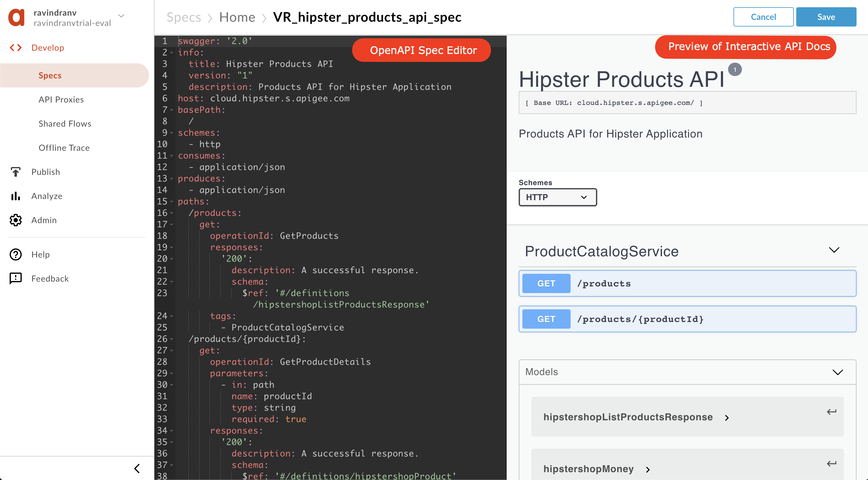The image size is (868, 480).
Task: Fold the /products block at line 16
Action: (172, 213)
